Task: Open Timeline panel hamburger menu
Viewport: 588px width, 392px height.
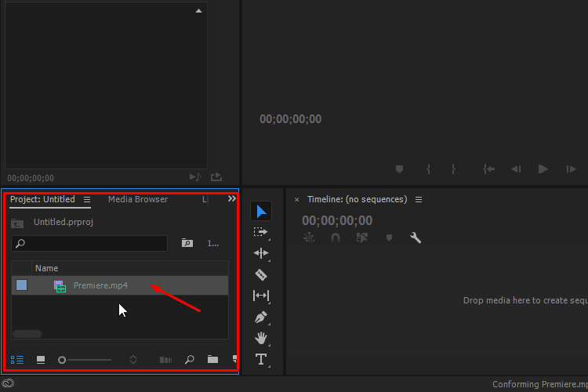Action: tap(419, 200)
